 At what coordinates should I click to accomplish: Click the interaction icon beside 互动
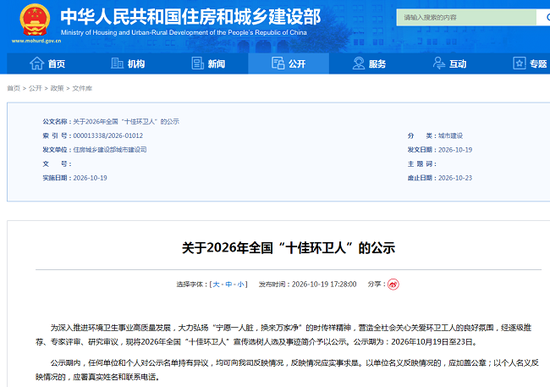[x=439, y=64]
